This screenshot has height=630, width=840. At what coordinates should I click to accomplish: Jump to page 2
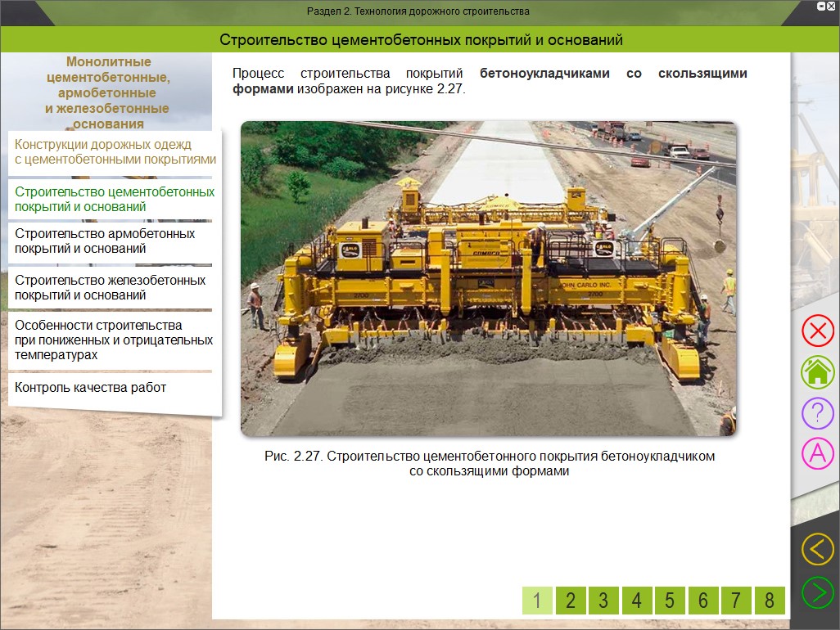pyautogui.click(x=571, y=601)
